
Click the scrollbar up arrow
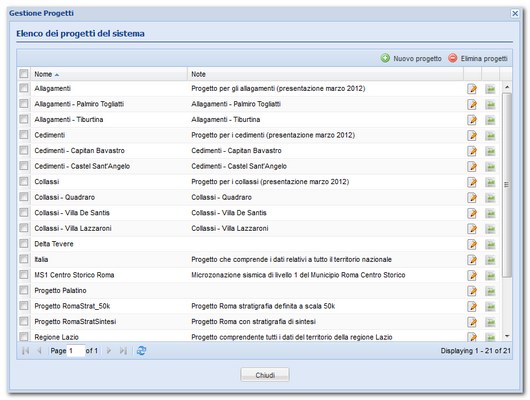507,87
